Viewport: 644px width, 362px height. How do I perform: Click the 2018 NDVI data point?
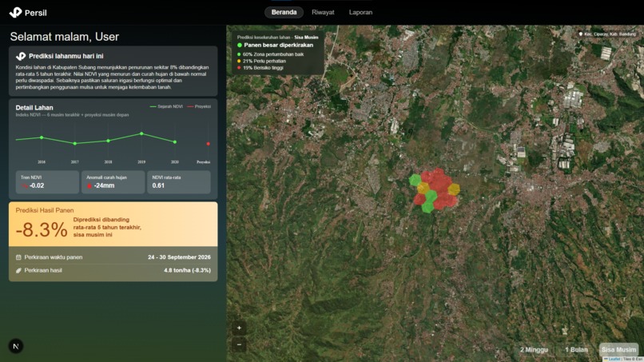tap(109, 141)
